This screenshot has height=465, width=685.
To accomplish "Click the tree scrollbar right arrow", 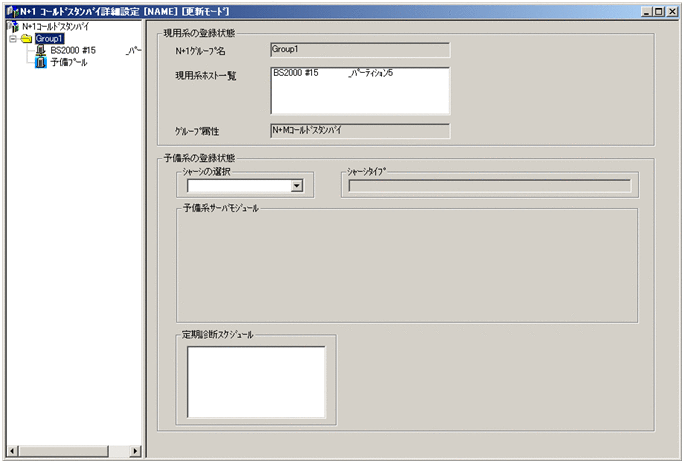I will point(135,451).
